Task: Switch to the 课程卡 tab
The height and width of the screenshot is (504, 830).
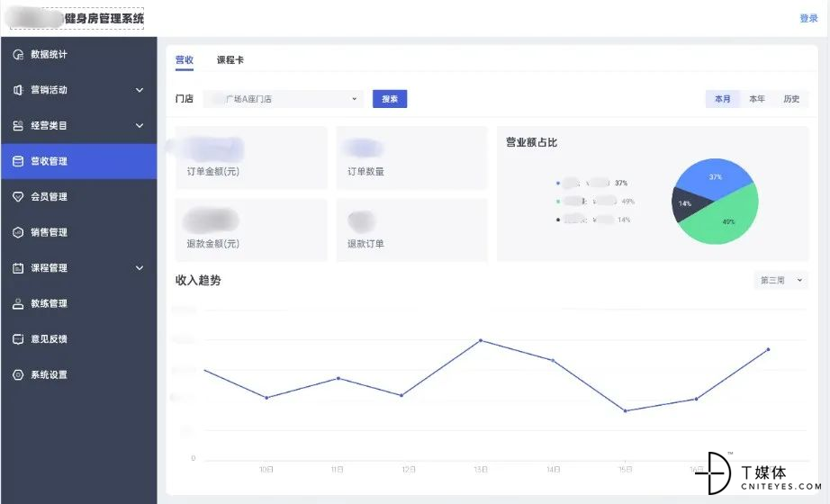Action: 230,59
